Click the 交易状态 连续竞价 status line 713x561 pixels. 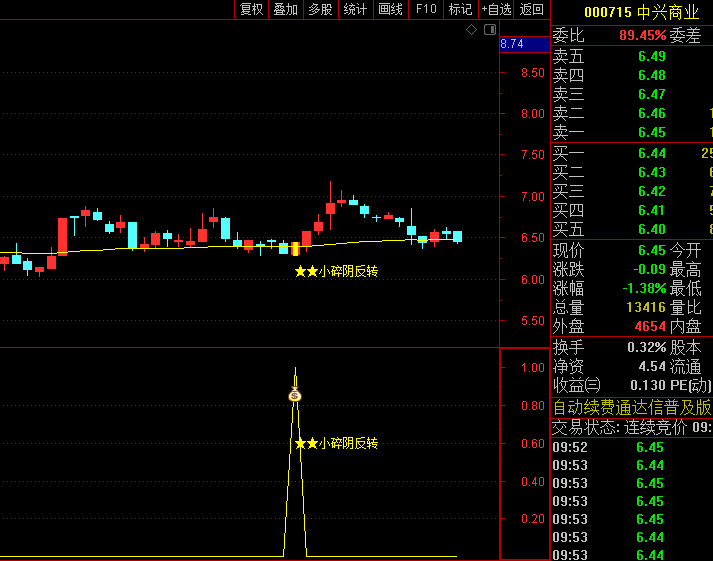coord(632,428)
